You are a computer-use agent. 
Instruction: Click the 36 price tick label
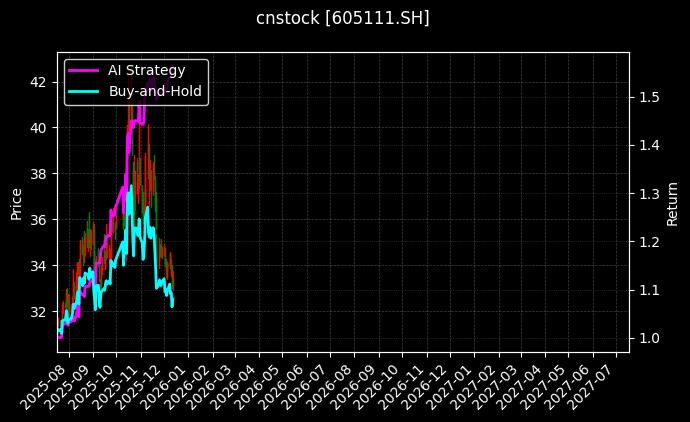38,219
